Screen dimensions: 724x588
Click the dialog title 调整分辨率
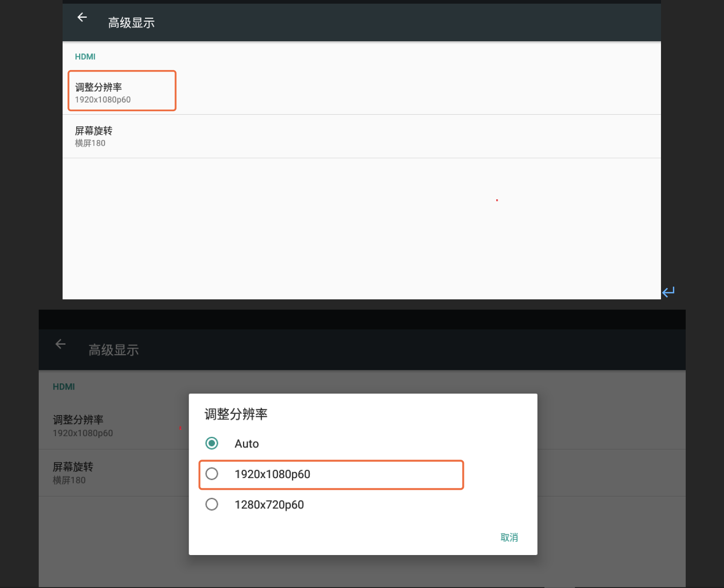pos(236,414)
